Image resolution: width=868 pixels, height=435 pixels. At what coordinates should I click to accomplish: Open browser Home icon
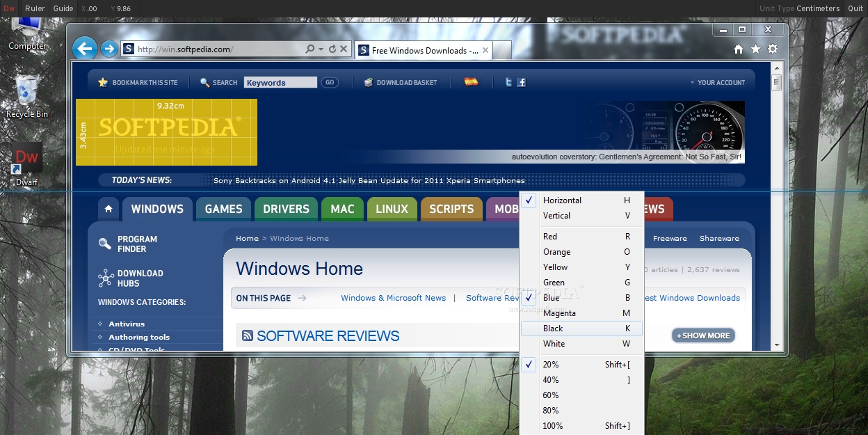coord(739,49)
